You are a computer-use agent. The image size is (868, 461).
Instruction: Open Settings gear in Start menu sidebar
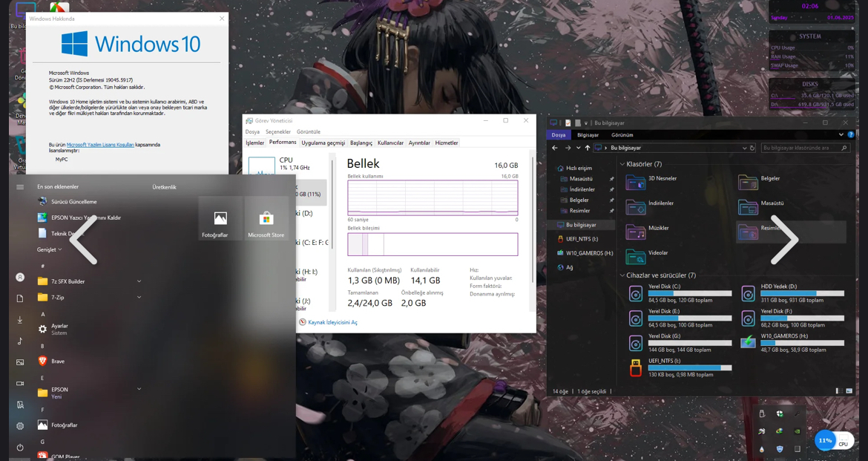click(x=20, y=426)
